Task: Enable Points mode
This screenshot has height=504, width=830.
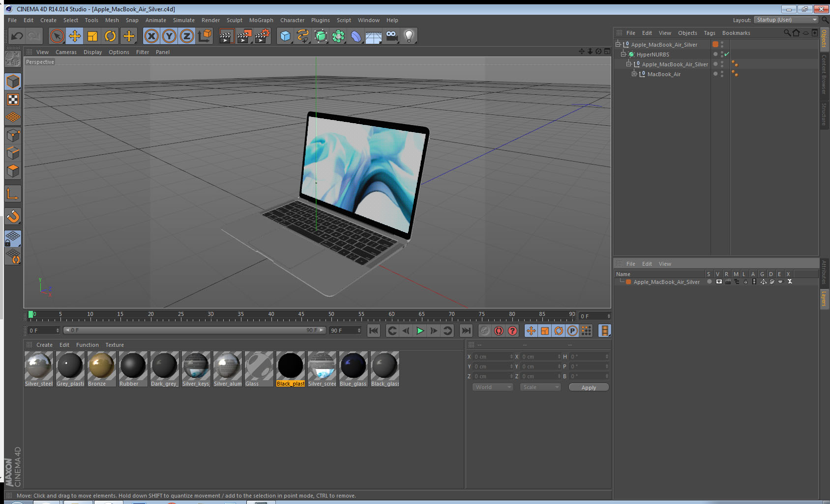Action: pyautogui.click(x=13, y=135)
